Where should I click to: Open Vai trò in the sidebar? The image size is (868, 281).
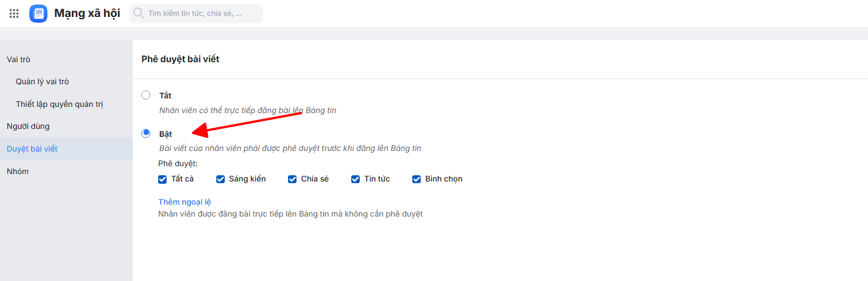click(19, 59)
